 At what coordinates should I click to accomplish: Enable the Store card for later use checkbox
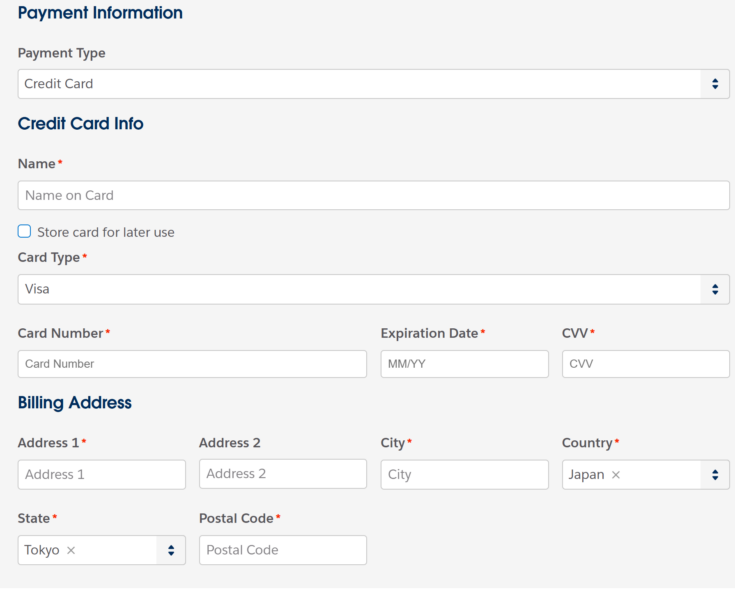25,232
